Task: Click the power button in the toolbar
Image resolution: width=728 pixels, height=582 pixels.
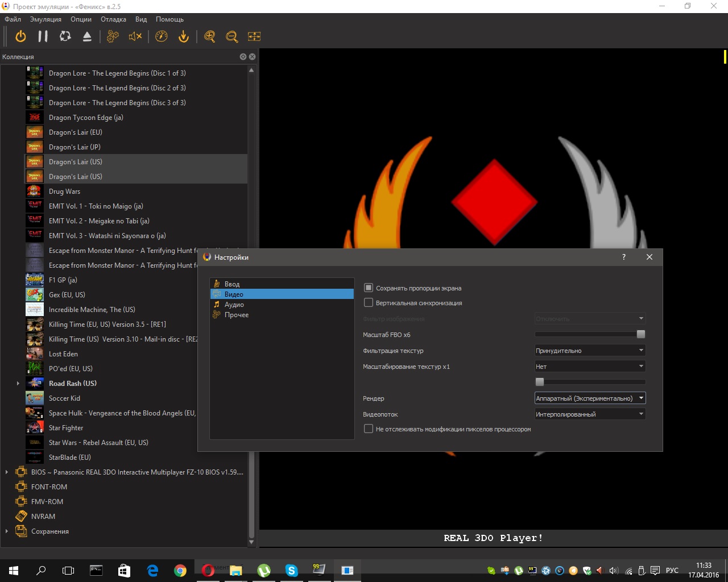Action: click(20, 36)
